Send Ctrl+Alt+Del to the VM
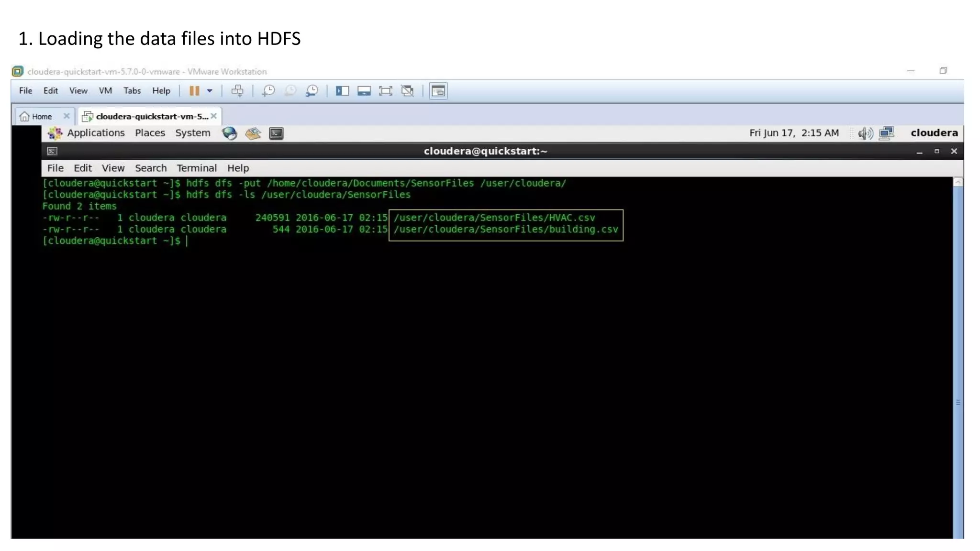The height and width of the screenshot is (551, 980). [237, 91]
